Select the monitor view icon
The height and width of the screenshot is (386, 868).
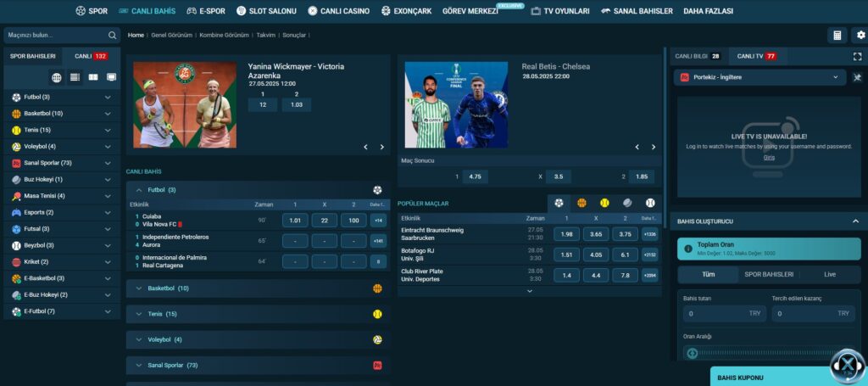(111, 77)
